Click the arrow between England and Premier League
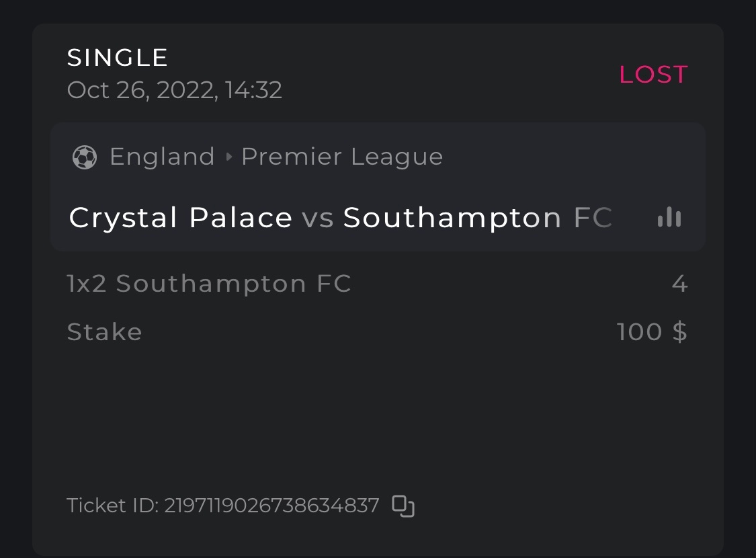This screenshot has height=558, width=756. click(229, 157)
